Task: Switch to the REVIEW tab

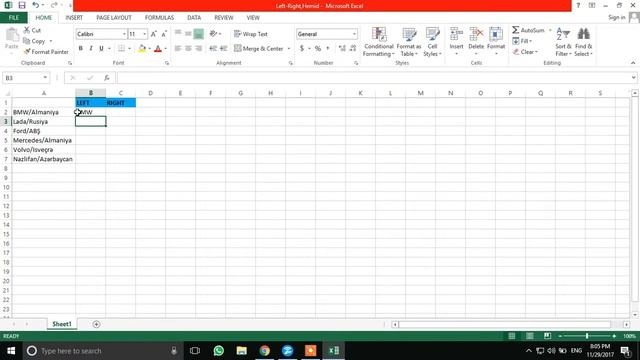Action: tap(224, 18)
